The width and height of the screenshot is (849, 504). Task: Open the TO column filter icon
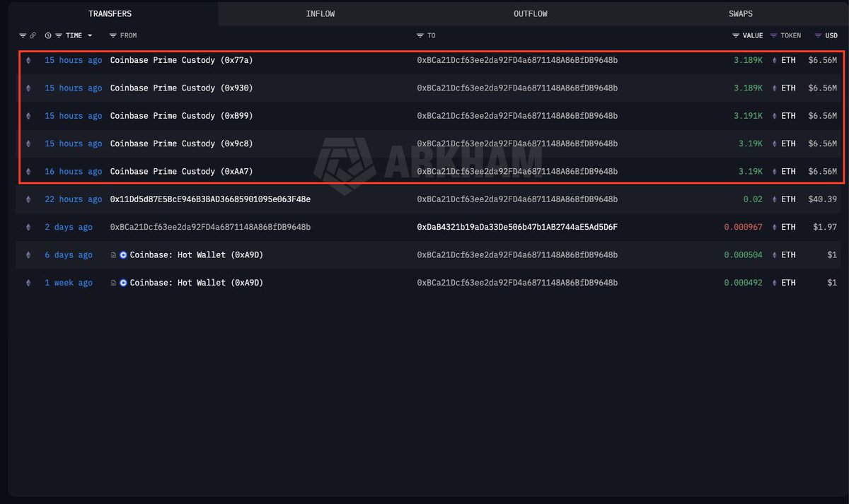tap(420, 35)
